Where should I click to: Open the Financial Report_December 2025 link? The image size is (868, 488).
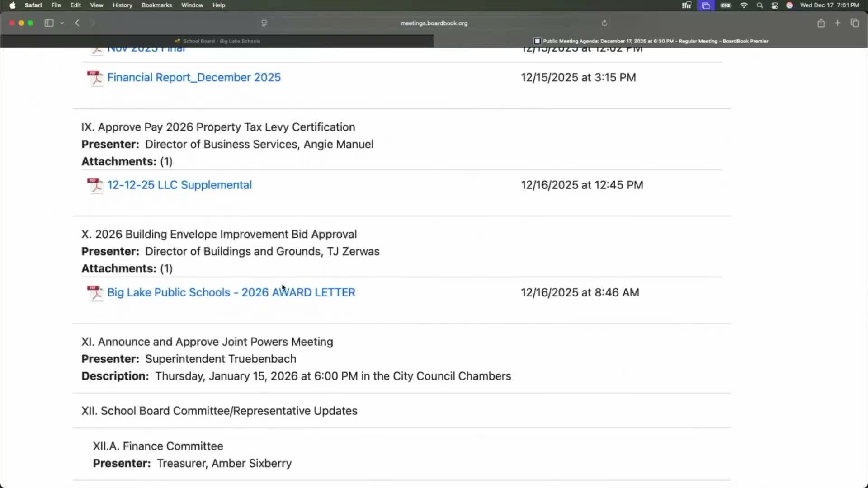[x=193, y=77]
